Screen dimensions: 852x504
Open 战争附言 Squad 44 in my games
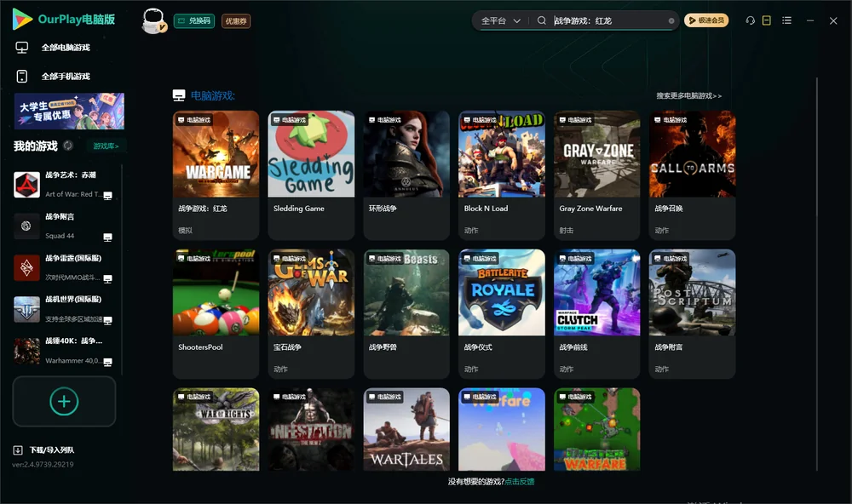[64, 226]
